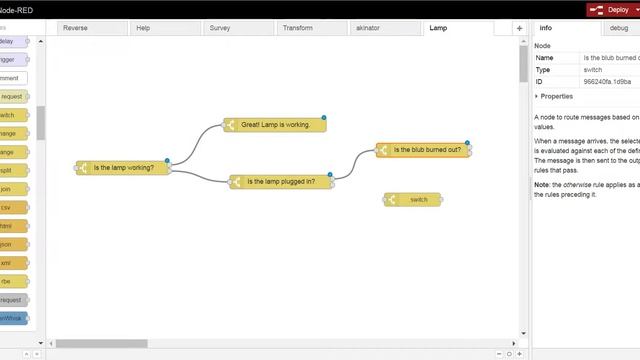
Task: Click blue changed marker on 'Is the blub burned out?' node
Action: click(x=467, y=142)
